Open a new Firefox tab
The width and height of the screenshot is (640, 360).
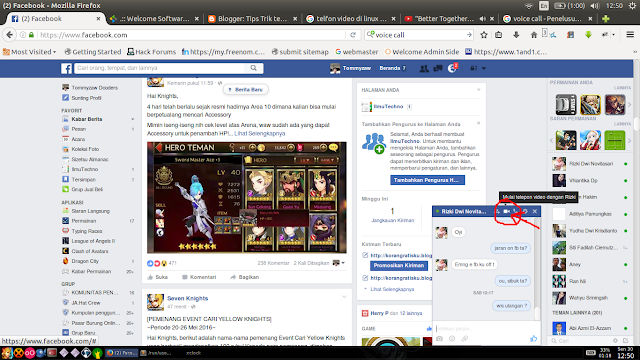606,19
